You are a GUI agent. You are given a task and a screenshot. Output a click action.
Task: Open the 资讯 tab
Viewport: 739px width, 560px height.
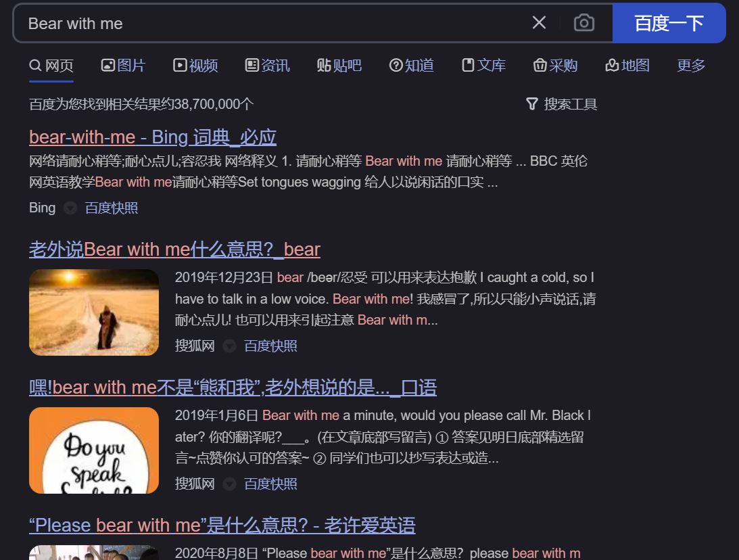(x=268, y=65)
